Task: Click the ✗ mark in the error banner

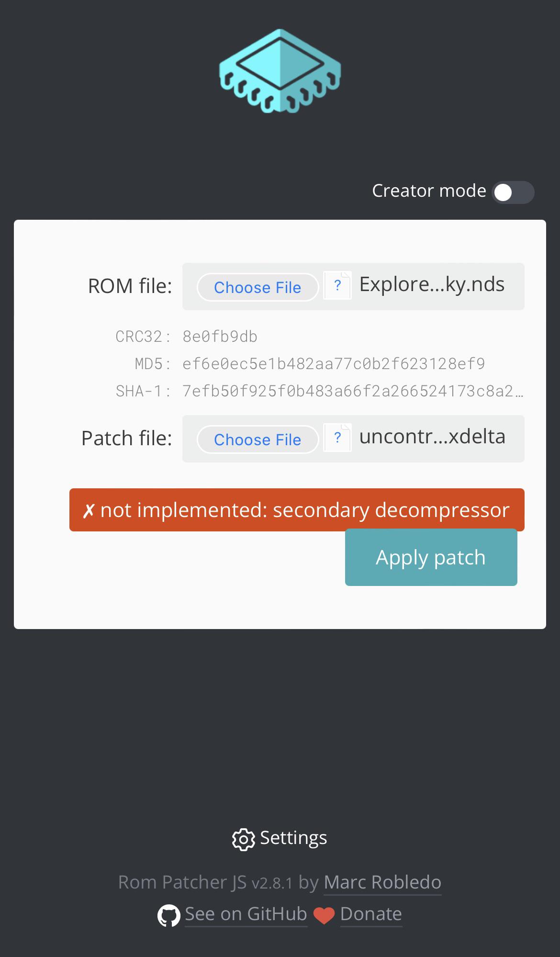Action: pos(89,510)
